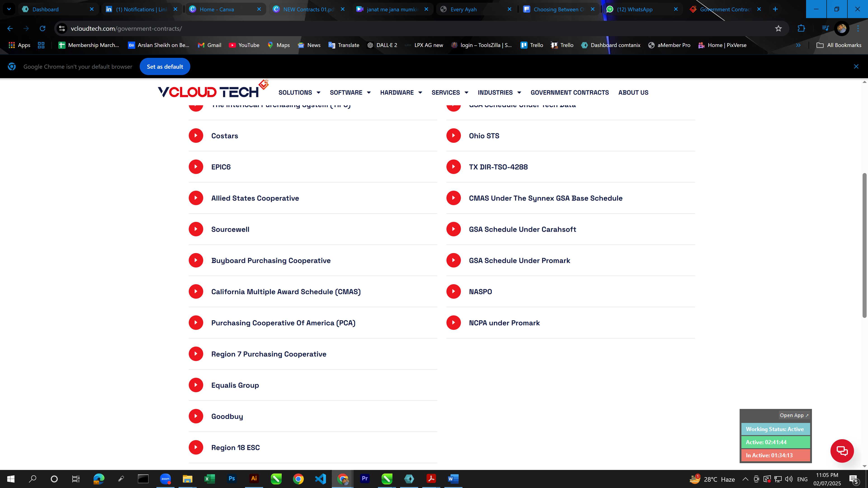Image resolution: width=868 pixels, height=488 pixels.
Task: Open the GOVERNMENT CONTRACTS menu item
Action: click(569, 93)
